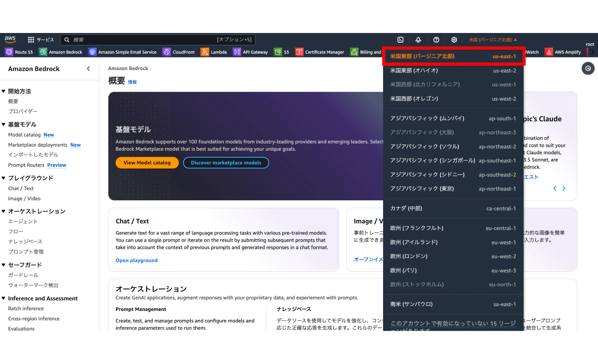Open Prompt Routers in sidebar
598x364 pixels.
coord(26,165)
